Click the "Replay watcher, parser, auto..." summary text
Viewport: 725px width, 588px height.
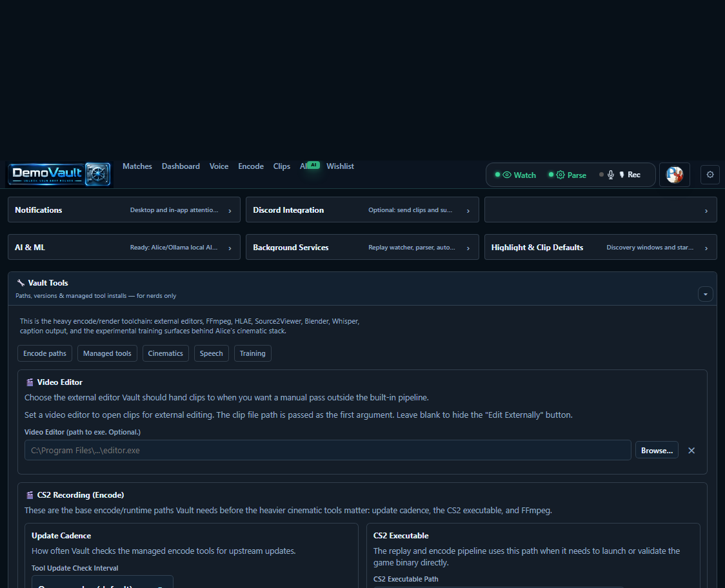[412, 248]
